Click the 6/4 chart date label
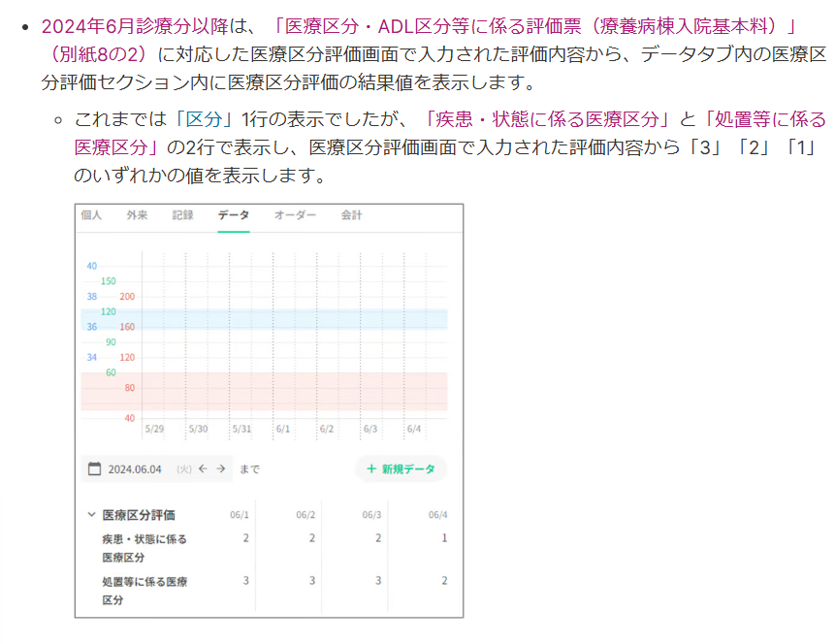Screen dimensions: 835x644 (414, 429)
